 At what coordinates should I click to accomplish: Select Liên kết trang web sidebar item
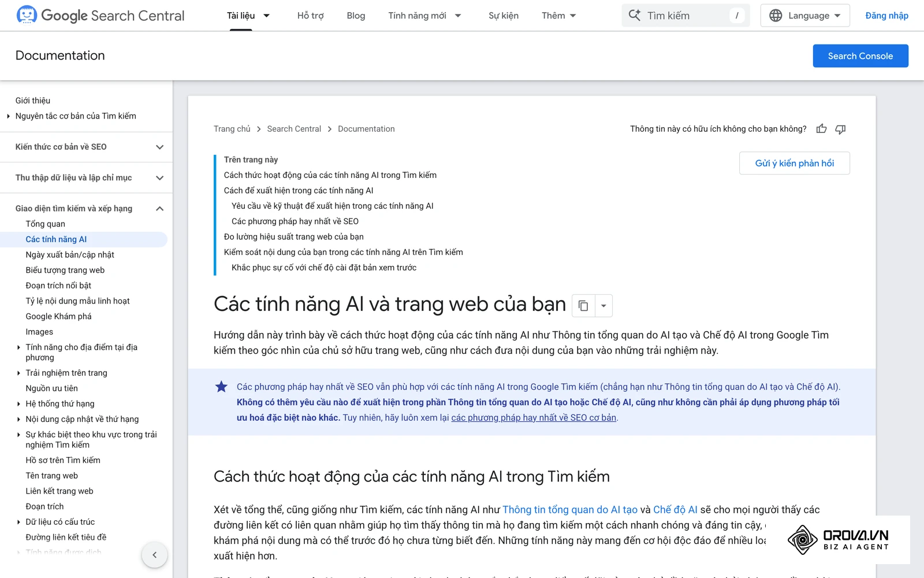pos(59,491)
